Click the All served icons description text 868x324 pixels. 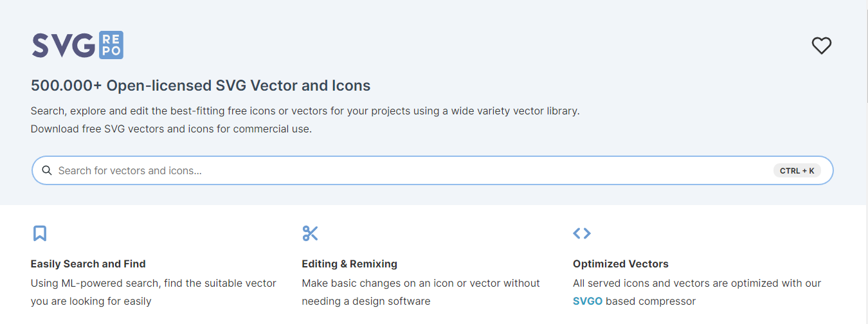[x=696, y=283]
